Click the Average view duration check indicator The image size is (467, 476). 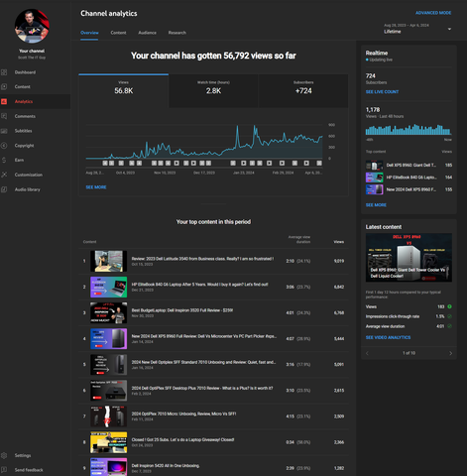point(449,326)
